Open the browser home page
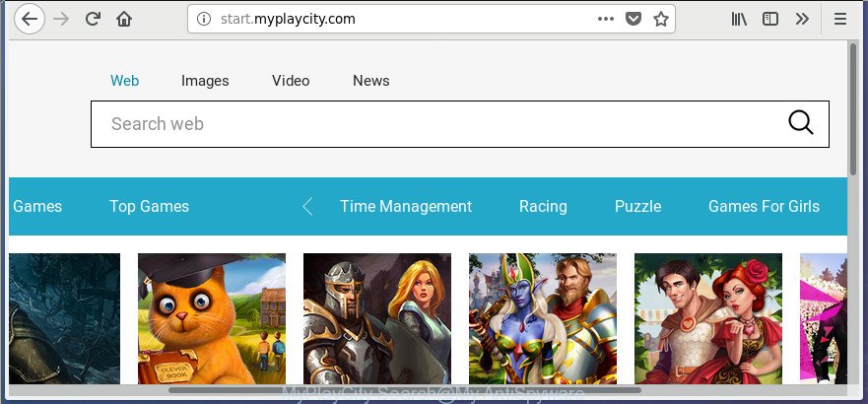This screenshot has height=404, width=868. pos(124,19)
